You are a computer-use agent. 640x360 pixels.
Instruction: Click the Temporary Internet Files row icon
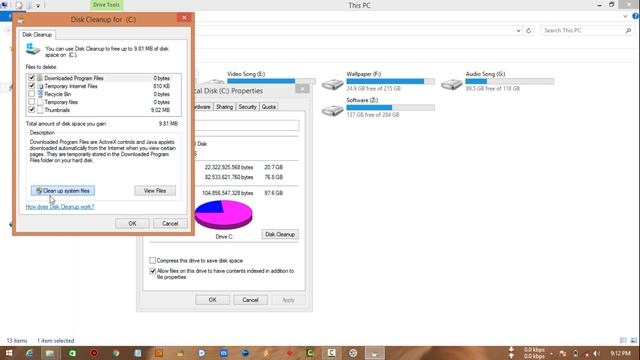[x=40, y=86]
